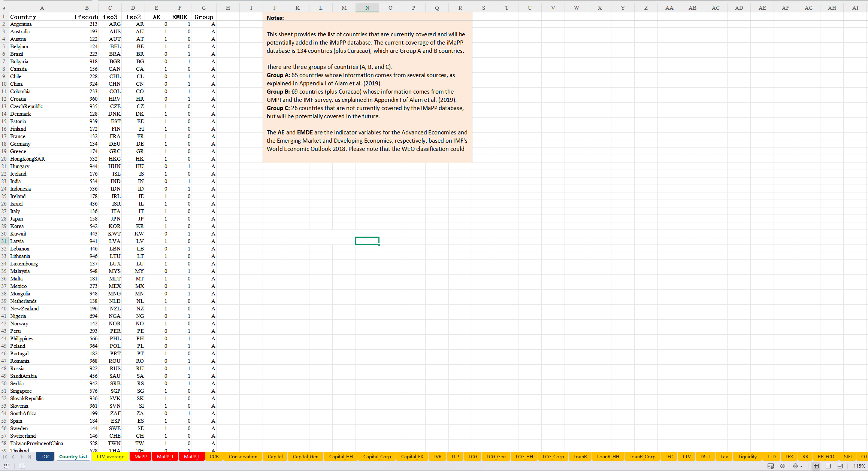Select the Capital_FX sheet tab

[x=412, y=456]
